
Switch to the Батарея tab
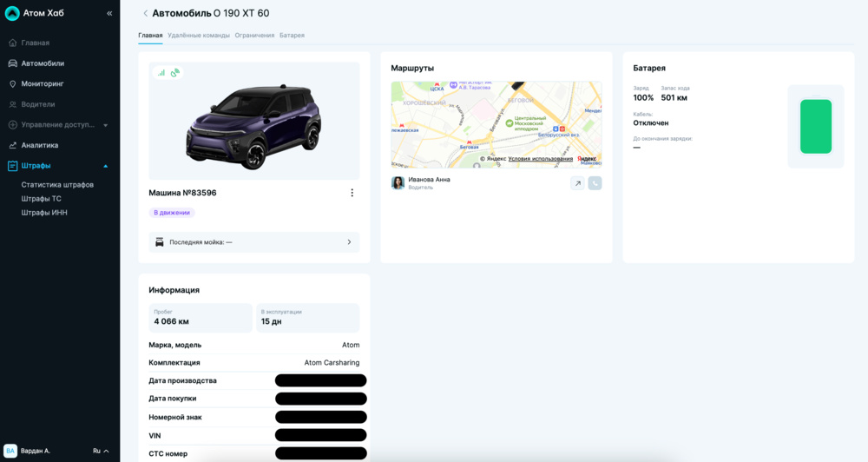[x=292, y=36]
